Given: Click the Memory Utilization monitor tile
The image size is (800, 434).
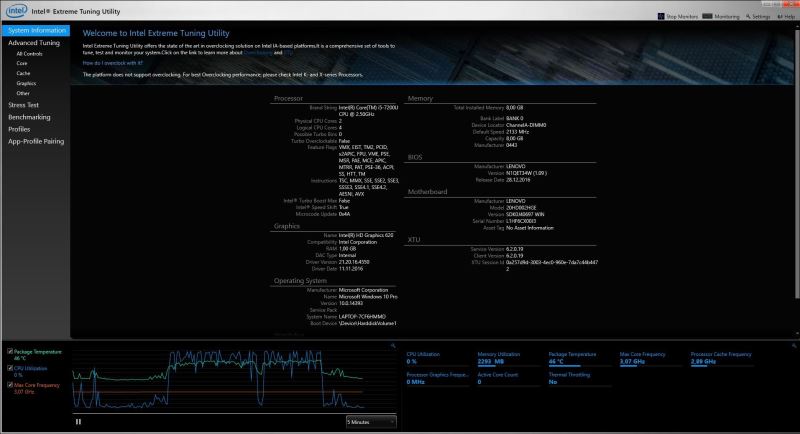Looking at the screenshot, I should (x=508, y=358).
